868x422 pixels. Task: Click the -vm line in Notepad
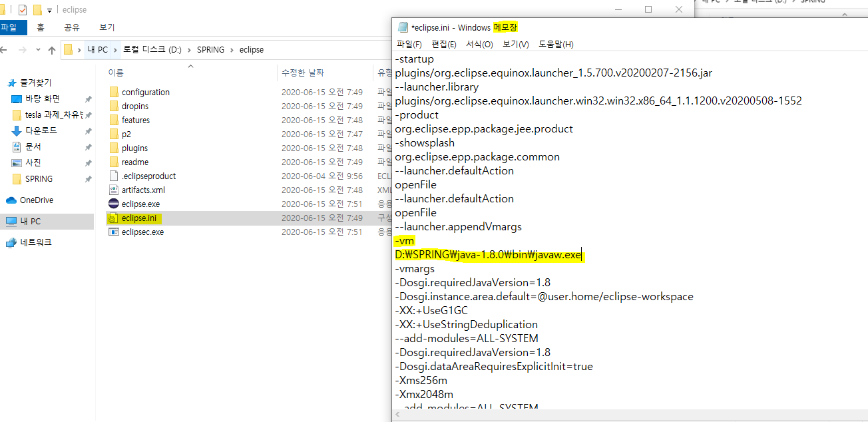[405, 240]
